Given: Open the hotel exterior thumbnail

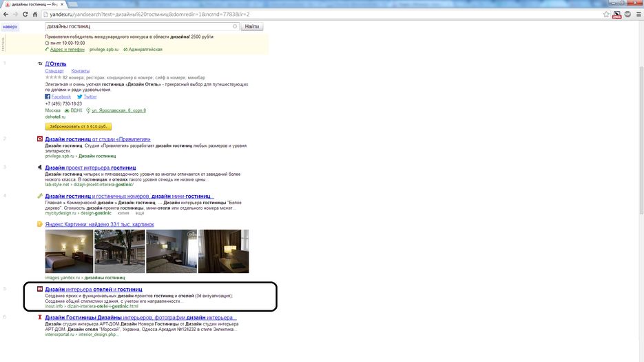Looking at the screenshot, I should (x=120, y=252).
